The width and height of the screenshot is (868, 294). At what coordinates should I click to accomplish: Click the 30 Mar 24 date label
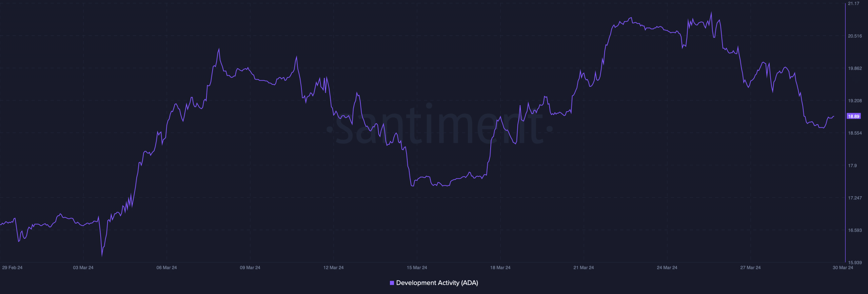(x=843, y=268)
